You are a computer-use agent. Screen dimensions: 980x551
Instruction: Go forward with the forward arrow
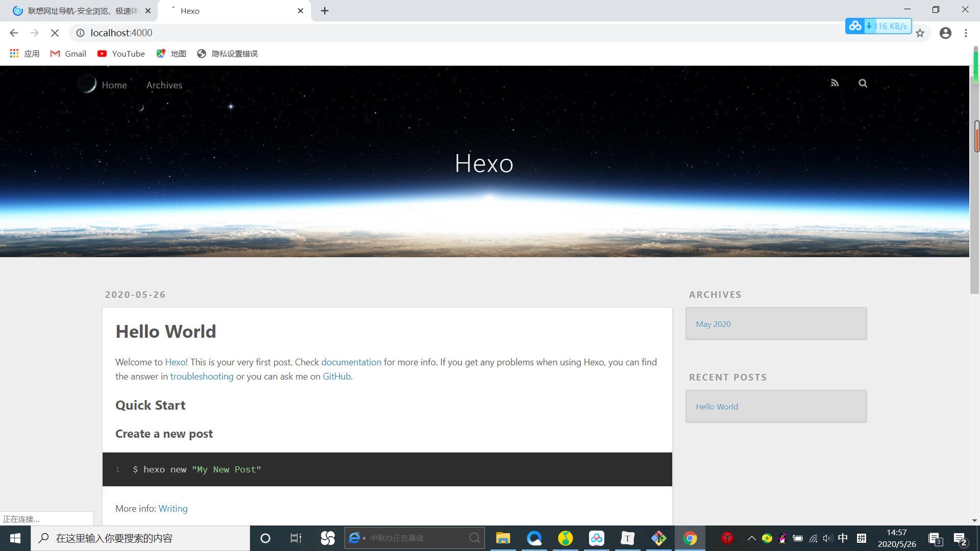click(34, 33)
